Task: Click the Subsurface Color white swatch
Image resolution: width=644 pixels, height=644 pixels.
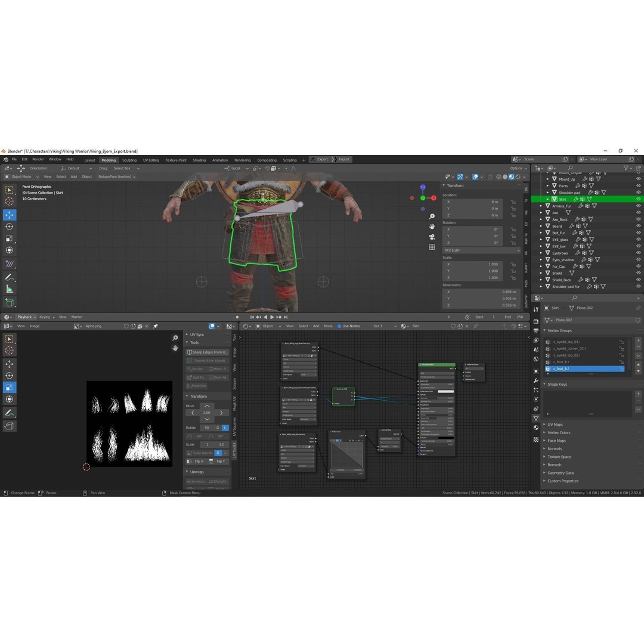Action: [x=445, y=391]
